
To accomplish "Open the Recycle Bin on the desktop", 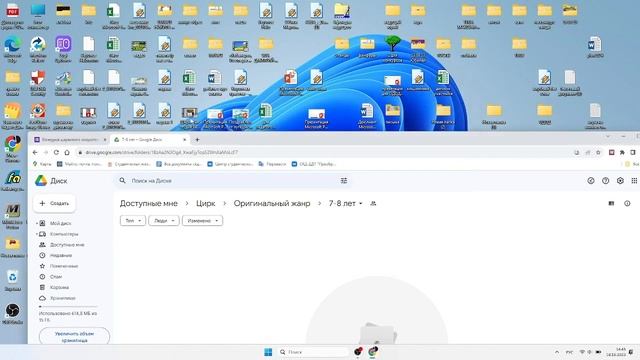I will (x=13, y=280).
